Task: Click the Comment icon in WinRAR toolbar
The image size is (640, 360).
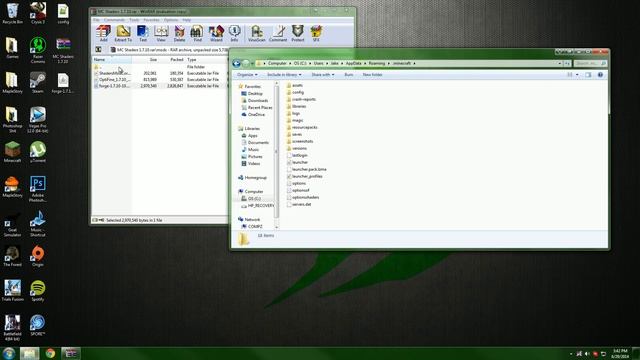Action: [278, 33]
